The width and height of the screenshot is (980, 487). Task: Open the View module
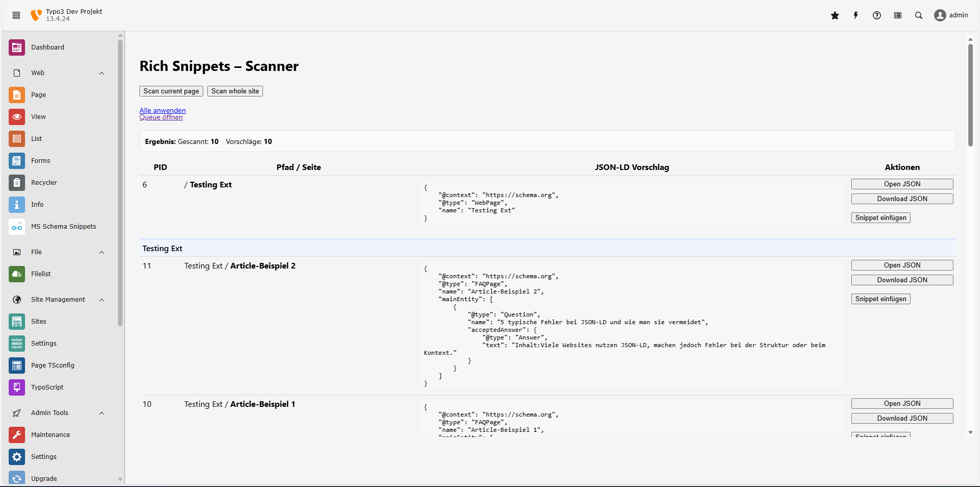click(38, 116)
